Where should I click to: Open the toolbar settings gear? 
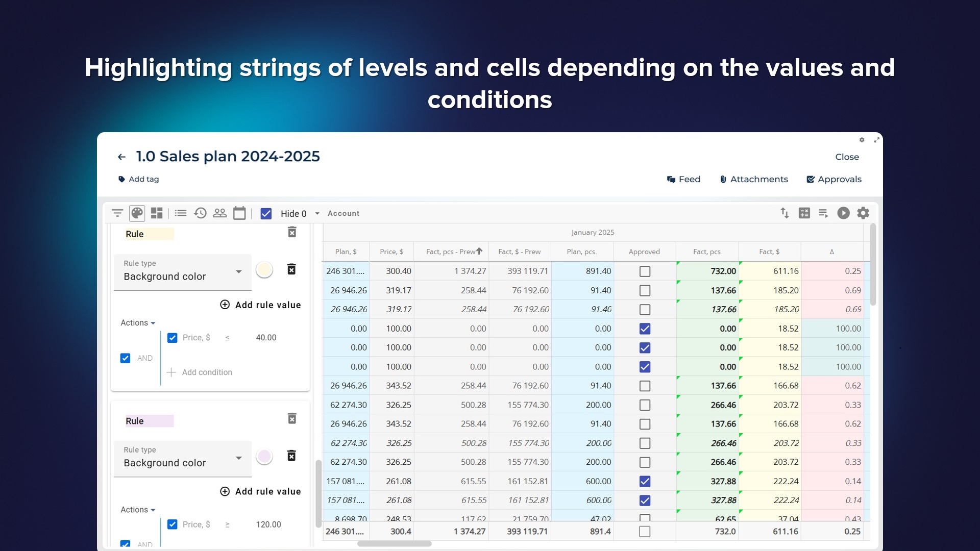coord(863,213)
